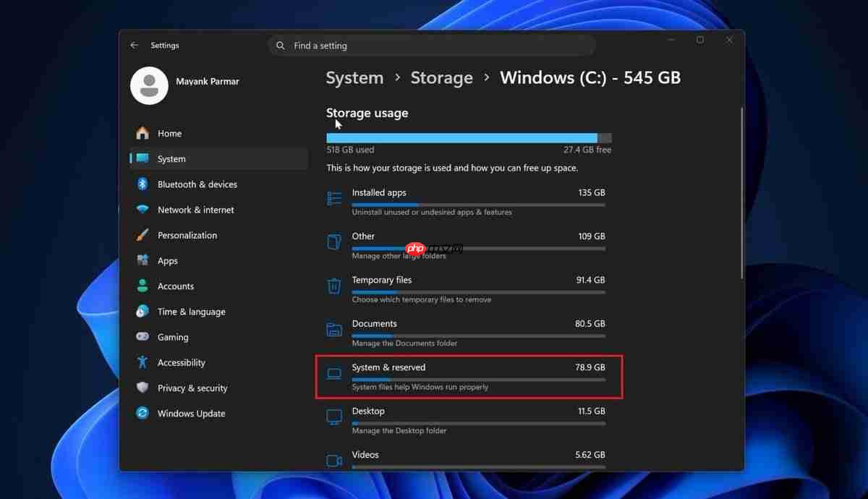868x499 pixels.
Task: Click the Bluetooth icon in sidebar
Action: point(142,184)
